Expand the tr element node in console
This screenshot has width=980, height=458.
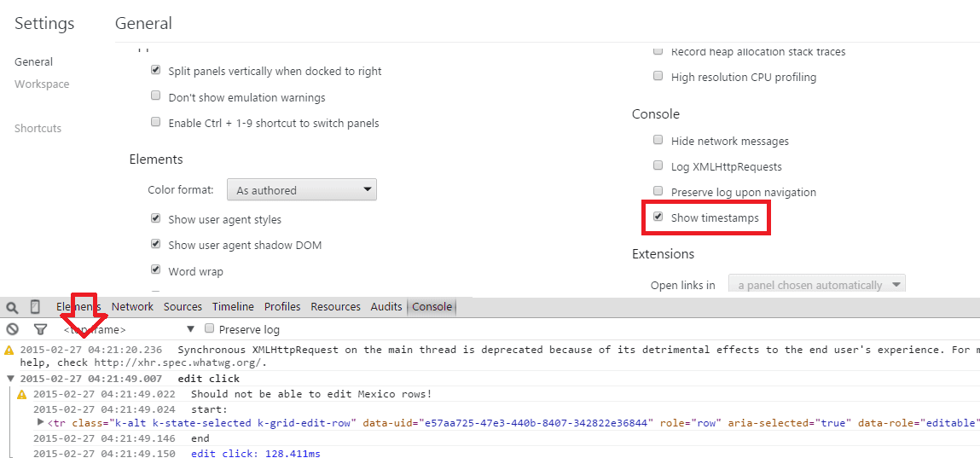coord(41,422)
